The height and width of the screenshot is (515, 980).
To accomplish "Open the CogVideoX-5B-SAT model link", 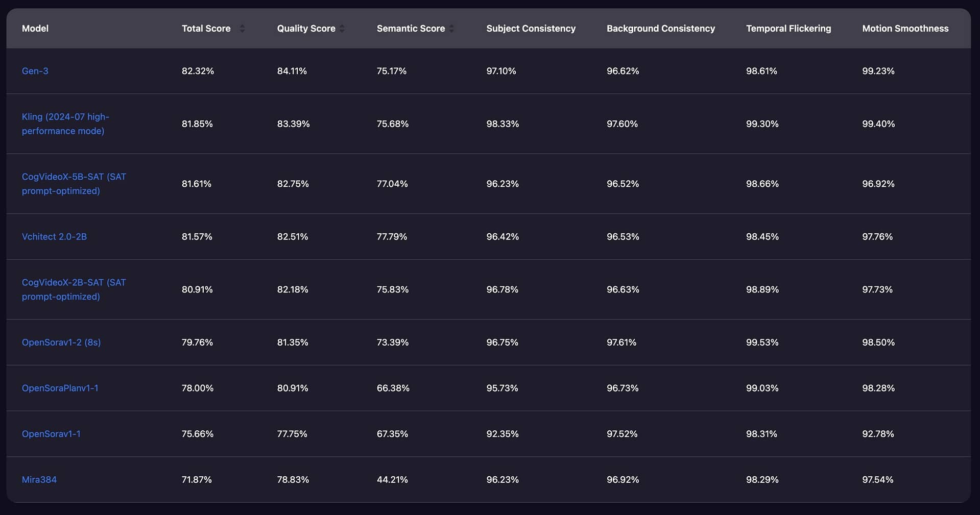I will point(74,184).
